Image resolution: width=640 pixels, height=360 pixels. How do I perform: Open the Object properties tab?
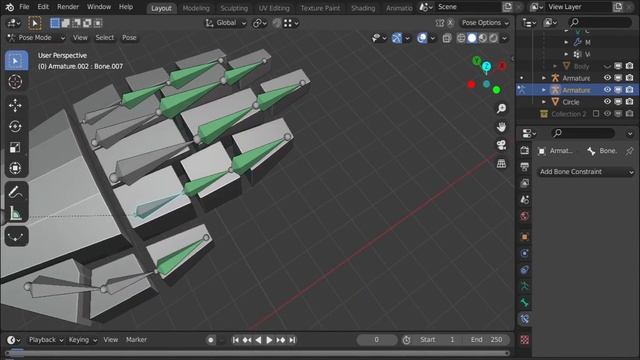click(524, 237)
